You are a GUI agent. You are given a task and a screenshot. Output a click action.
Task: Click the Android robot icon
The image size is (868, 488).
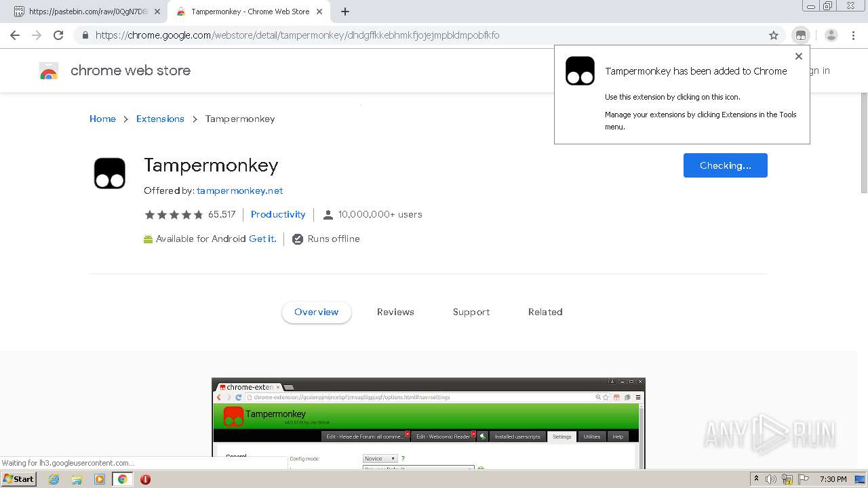click(148, 239)
